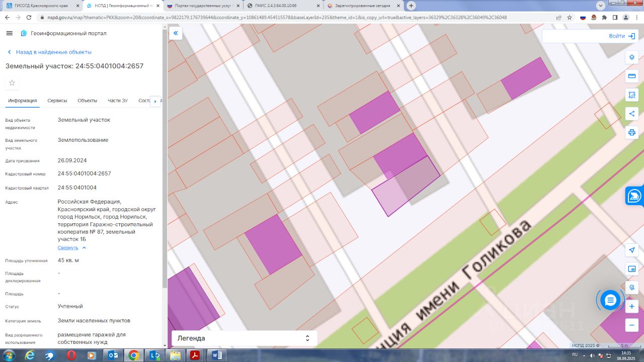Switch to the Части ЗУ tab
Viewport: 644px width, 362px height.
tap(118, 101)
